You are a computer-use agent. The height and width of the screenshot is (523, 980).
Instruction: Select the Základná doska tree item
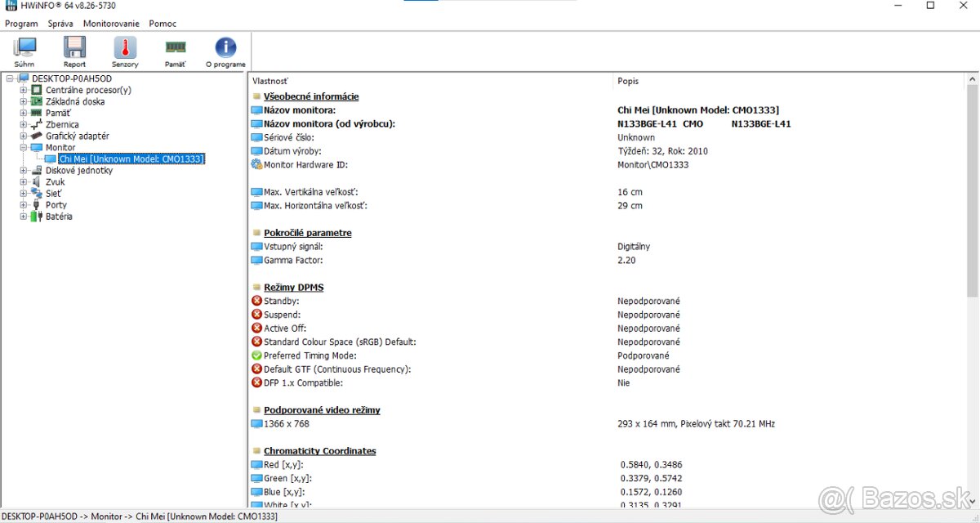tap(75, 102)
